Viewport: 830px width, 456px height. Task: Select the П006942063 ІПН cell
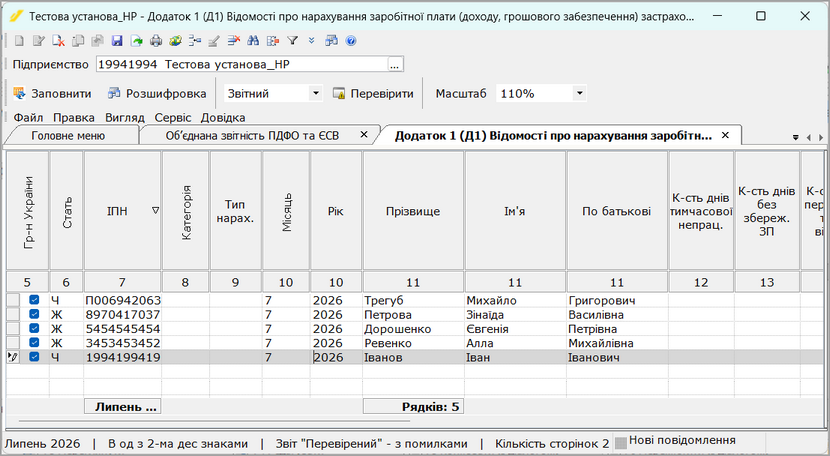(x=123, y=300)
